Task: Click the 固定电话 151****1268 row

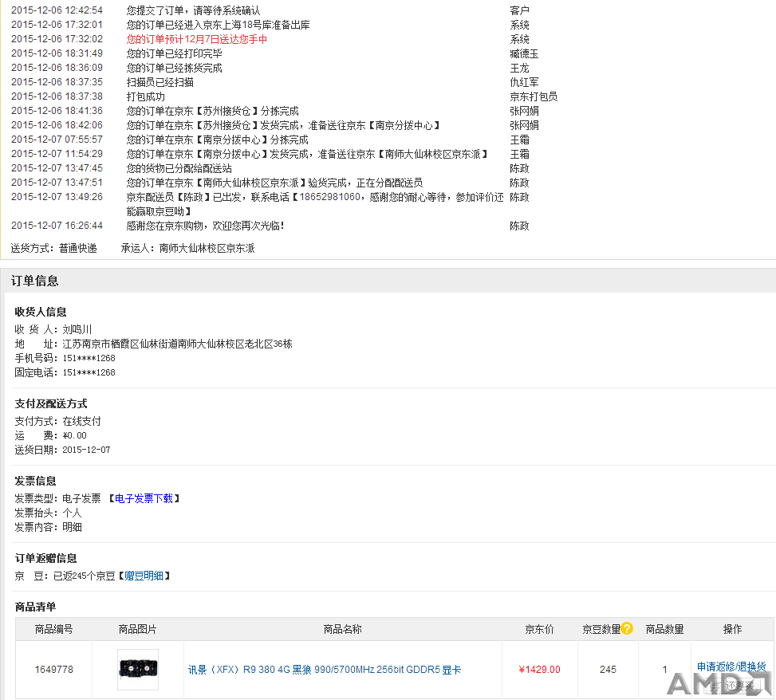Action: tap(65, 372)
